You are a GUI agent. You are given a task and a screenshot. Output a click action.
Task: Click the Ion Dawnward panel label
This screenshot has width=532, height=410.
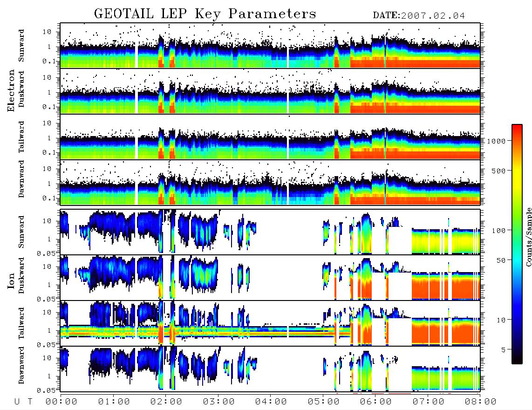point(21,365)
